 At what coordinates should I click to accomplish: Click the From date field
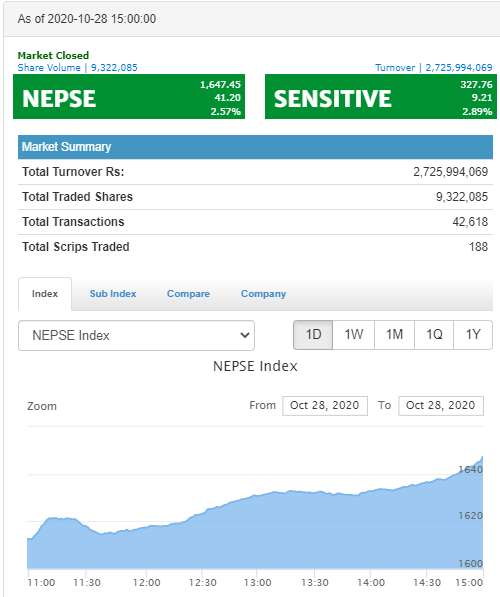325,405
